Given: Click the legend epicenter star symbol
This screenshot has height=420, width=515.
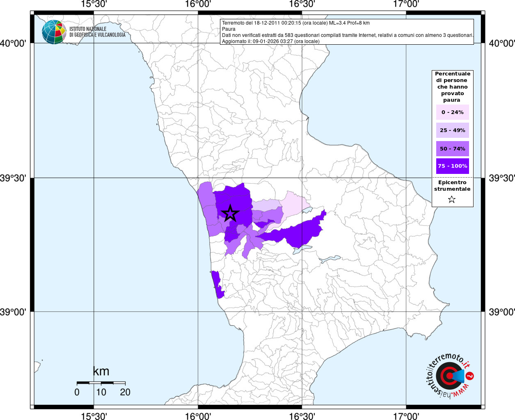Looking at the screenshot, I should click(452, 199).
